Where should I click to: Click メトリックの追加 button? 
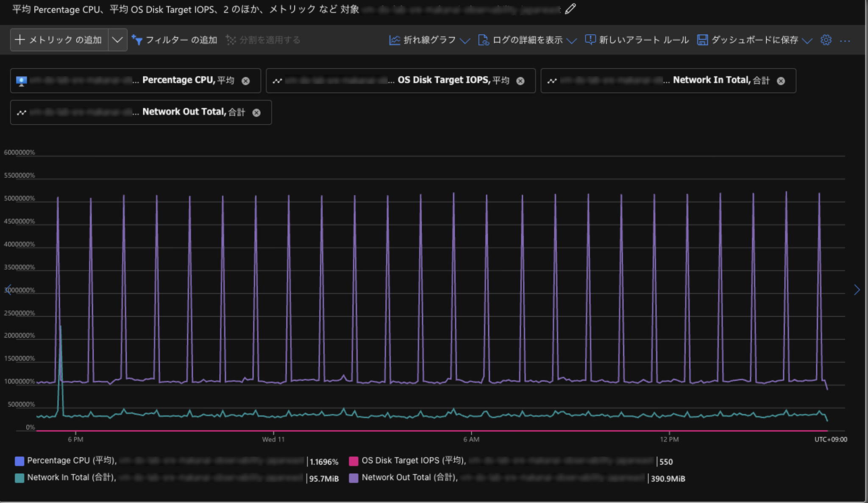point(59,40)
